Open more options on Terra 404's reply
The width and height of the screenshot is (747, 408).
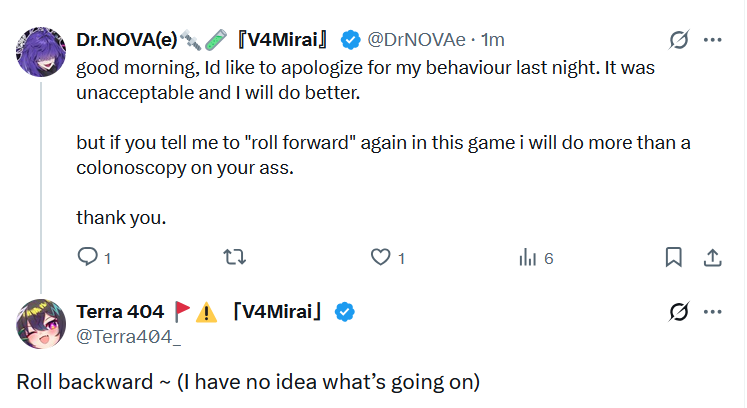coord(713,312)
